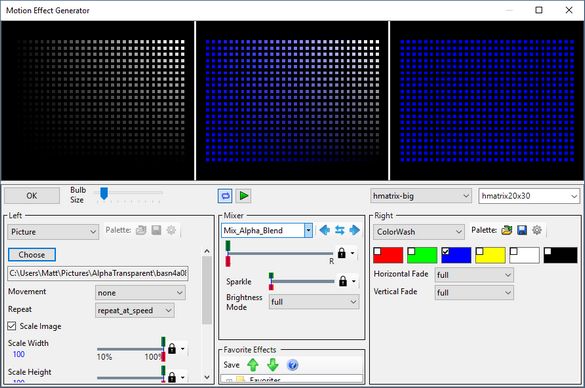Click the Left panel scroll down arrow
Viewport: 585px width, 388px height.
(207, 377)
